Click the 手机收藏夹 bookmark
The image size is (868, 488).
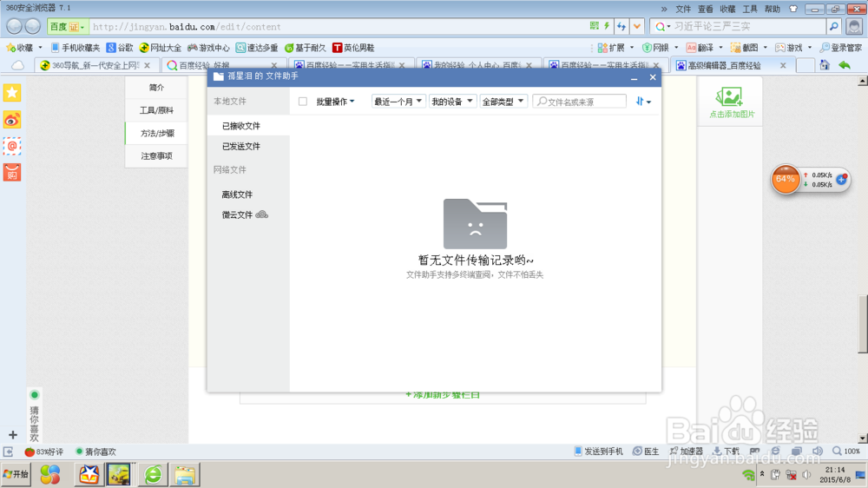pos(76,48)
